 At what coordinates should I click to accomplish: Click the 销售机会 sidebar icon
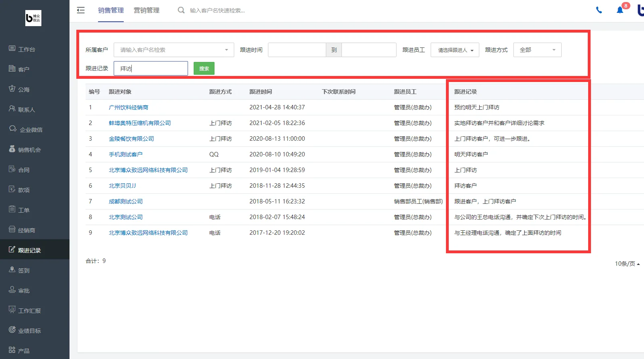tap(12, 149)
